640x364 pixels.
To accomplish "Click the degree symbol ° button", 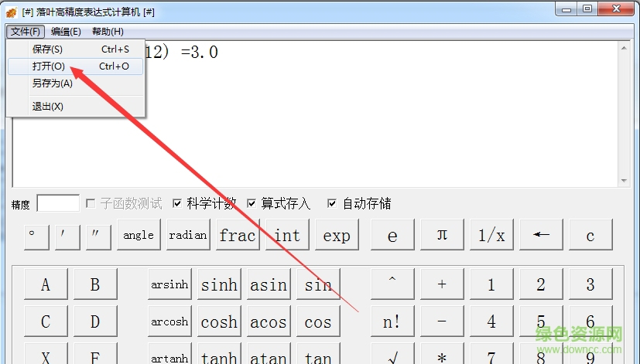I will pyautogui.click(x=36, y=237).
